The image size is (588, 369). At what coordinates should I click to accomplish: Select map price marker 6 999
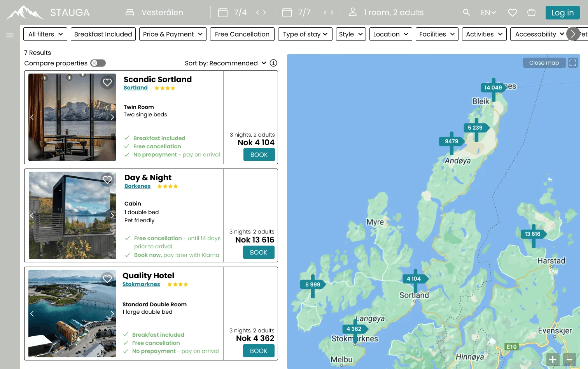(313, 285)
